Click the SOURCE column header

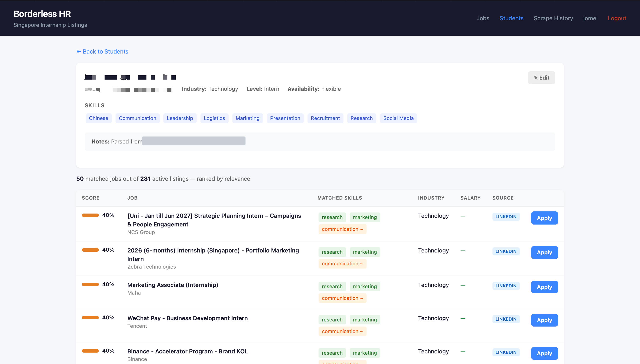pyautogui.click(x=503, y=198)
